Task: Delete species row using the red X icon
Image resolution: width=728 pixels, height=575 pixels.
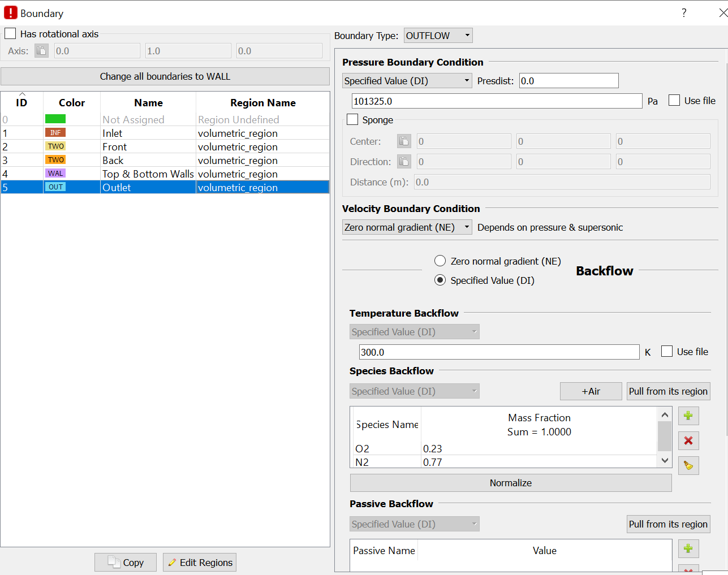Action: point(688,441)
